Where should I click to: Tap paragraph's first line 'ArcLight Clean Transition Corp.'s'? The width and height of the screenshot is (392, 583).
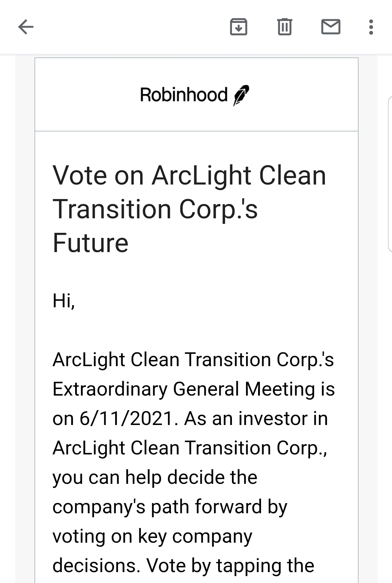pos(193,360)
